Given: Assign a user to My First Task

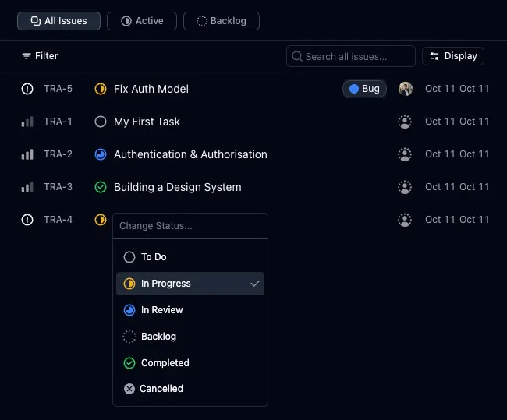Looking at the screenshot, I should (x=405, y=122).
